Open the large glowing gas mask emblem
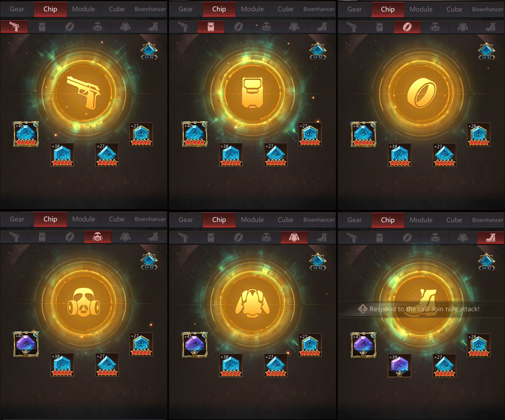Screen dimensions: 505x420 (x=84, y=303)
